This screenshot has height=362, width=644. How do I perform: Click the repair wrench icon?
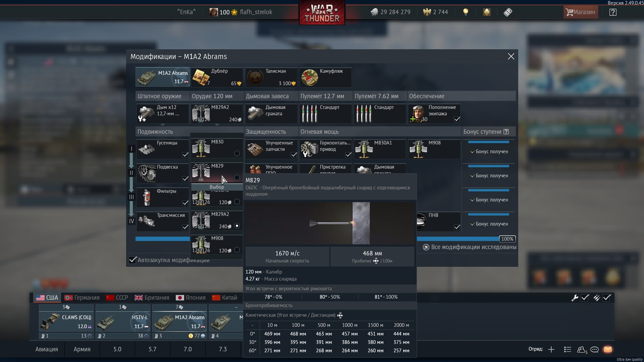[575, 298]
